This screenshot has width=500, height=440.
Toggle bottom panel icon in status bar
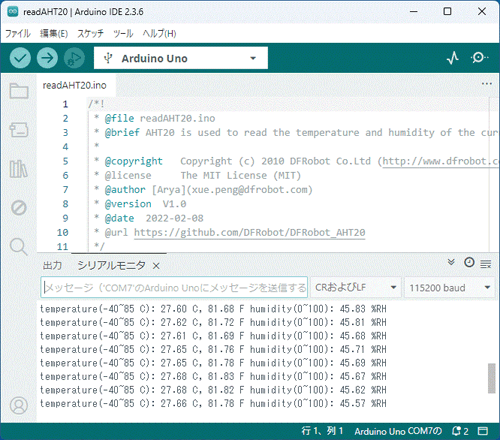tap(483, 431)
